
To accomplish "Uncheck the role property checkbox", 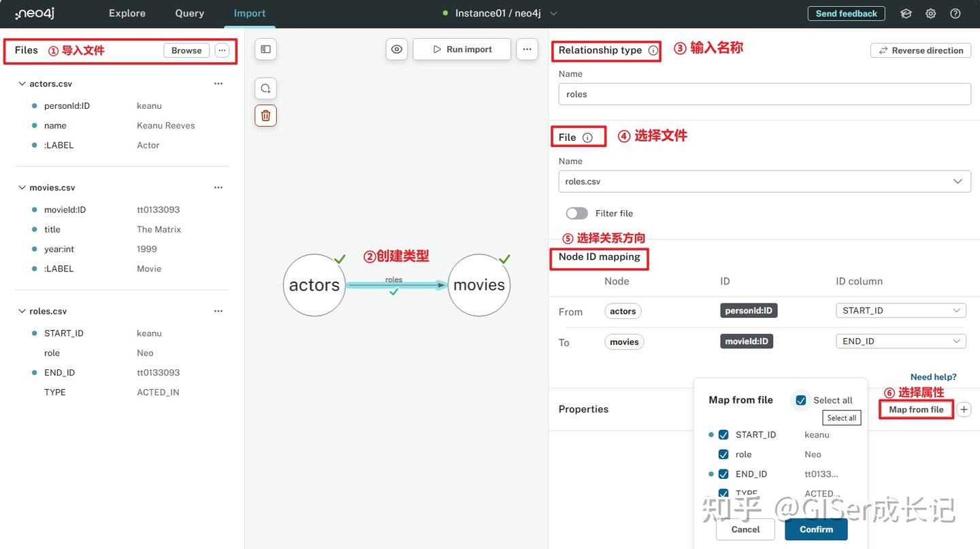I will tap(723, 454).
